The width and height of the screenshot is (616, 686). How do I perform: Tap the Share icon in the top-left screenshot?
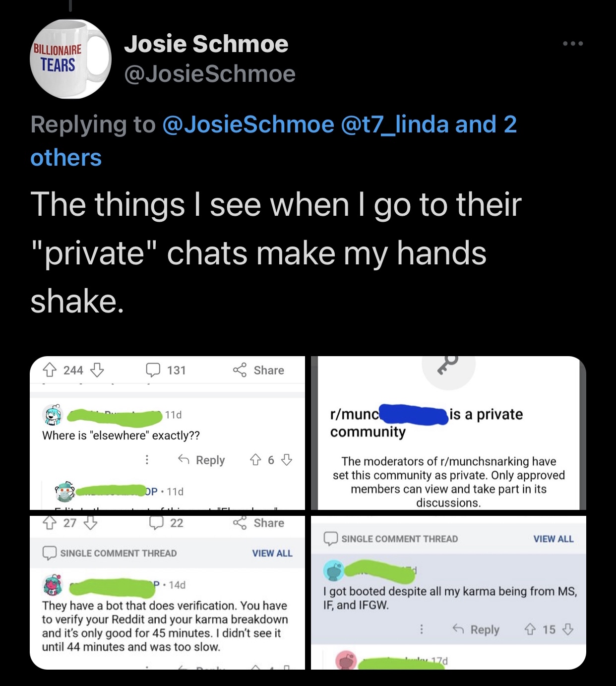click(x=240, y=370)
